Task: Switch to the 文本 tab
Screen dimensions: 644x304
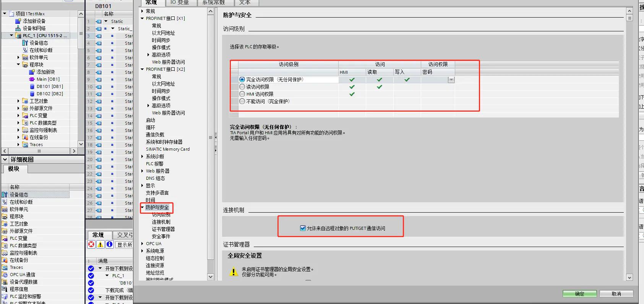Action: pos(245,3)
